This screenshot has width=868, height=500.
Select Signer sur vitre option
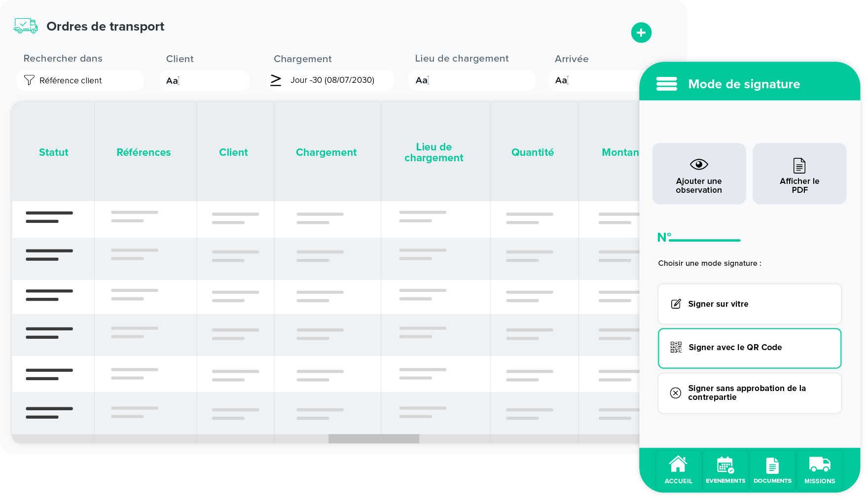click(750, 304)
